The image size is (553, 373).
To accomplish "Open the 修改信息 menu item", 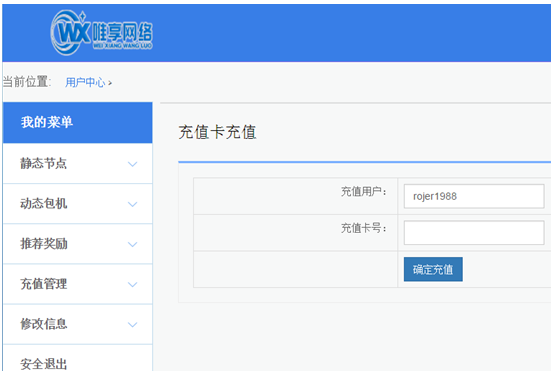I will coord(78,324).
